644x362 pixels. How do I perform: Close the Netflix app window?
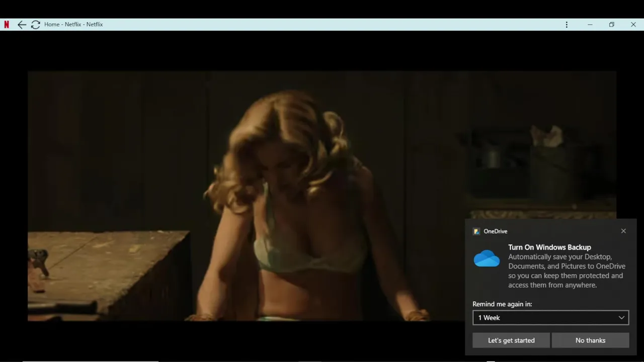[633, 25]
